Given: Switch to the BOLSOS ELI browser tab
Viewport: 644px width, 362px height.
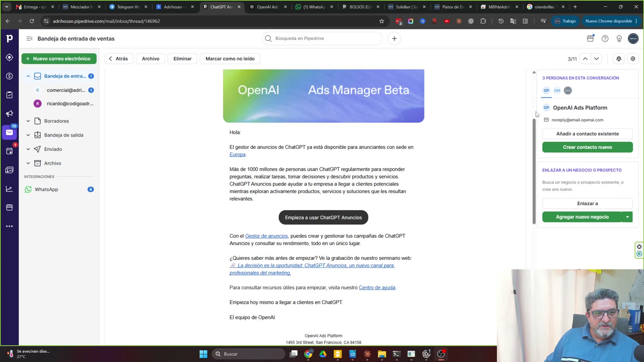Looking at the screenshot, I should (x=361, y=7).
